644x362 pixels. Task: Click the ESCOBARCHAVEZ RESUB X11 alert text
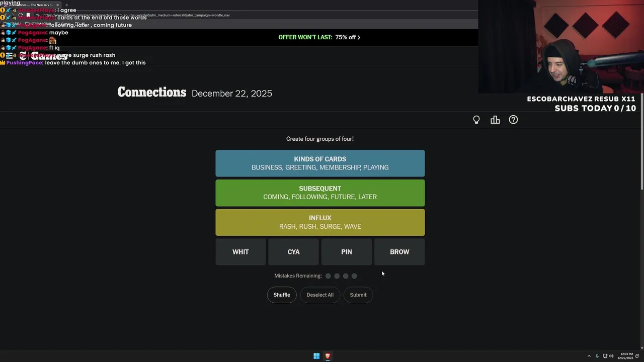tap(581, 99)
